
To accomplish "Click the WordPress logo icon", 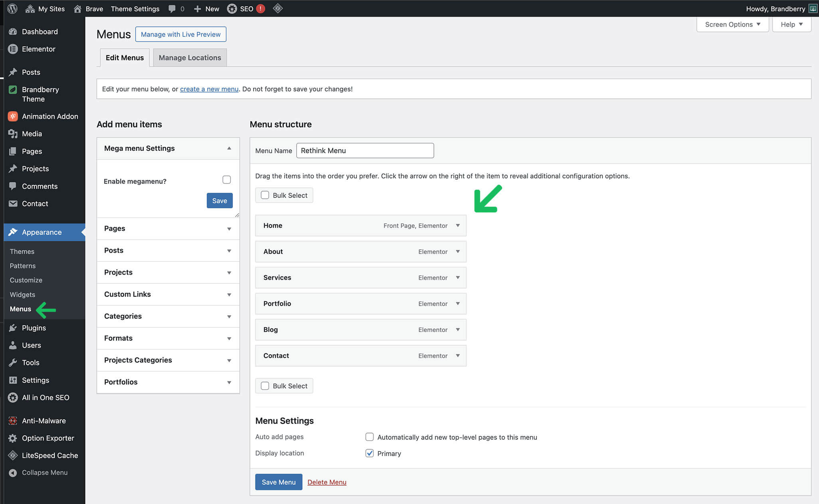I will pyautogui.click(x=12, y=8).
